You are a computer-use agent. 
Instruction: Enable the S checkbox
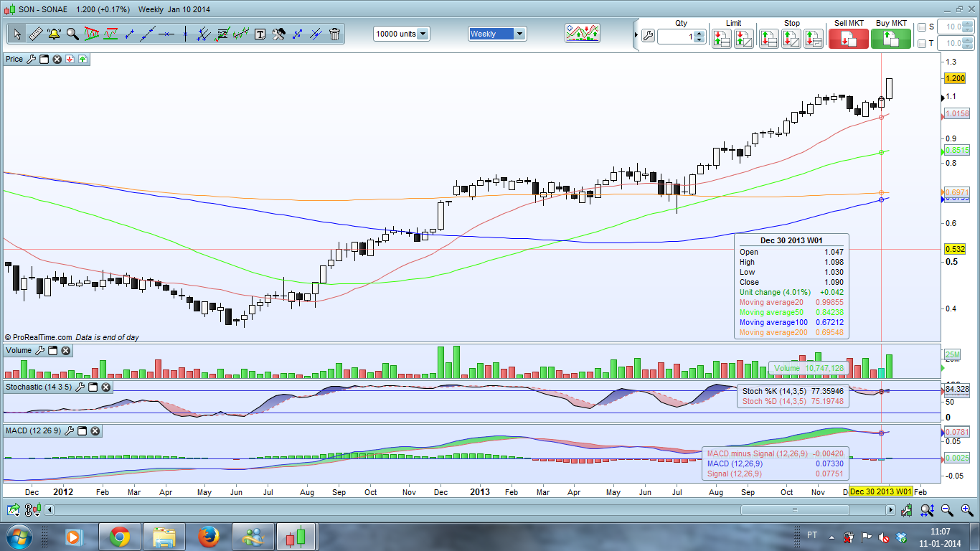[922, 27]
